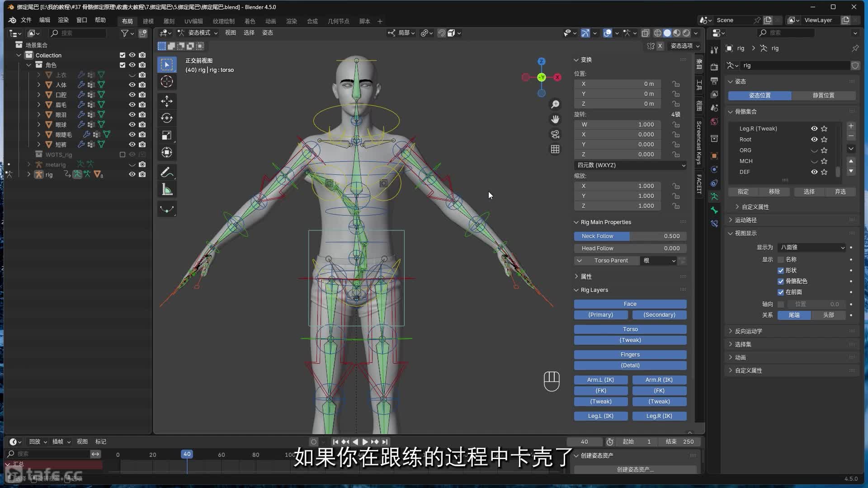Toggle X-ray display in viewport header
This screenshot has width=868, height=488.
pos(645,33)
